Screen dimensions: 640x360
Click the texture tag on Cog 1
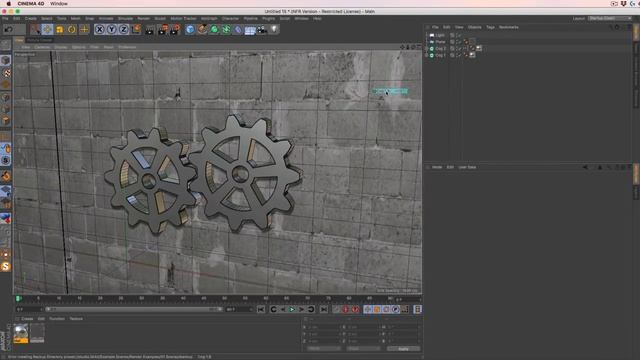pyautogui.click(x=472, y=55)
